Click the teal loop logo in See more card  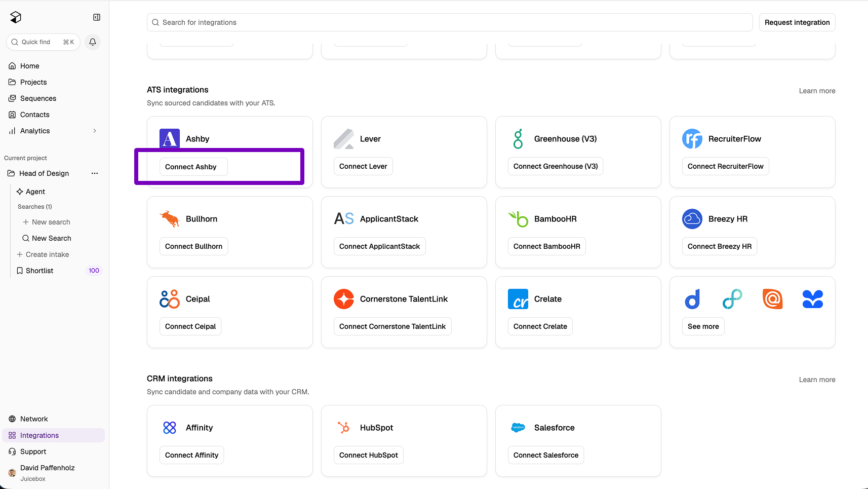pyautogui.click(x=732, y=299)
